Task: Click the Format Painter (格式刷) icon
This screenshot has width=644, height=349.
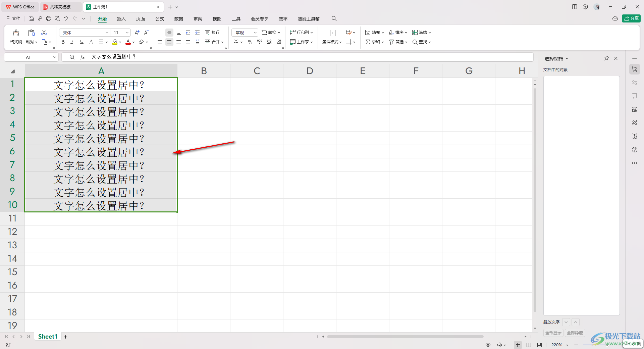Action: coord(16,33)
